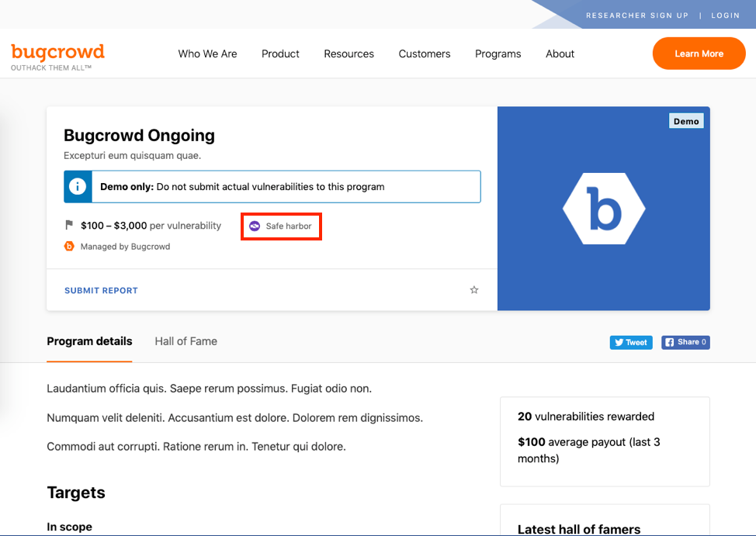The image size is (756, 536).
Task: Open the Programs menu
Action: click(x=498, y=54)
